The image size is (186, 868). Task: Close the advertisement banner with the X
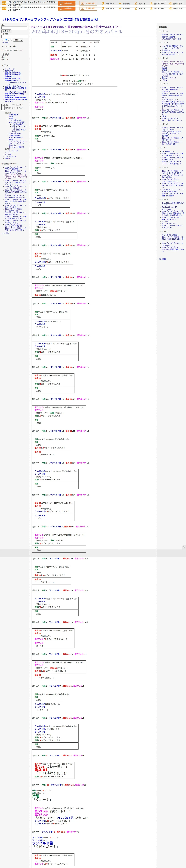coord(184,548)
